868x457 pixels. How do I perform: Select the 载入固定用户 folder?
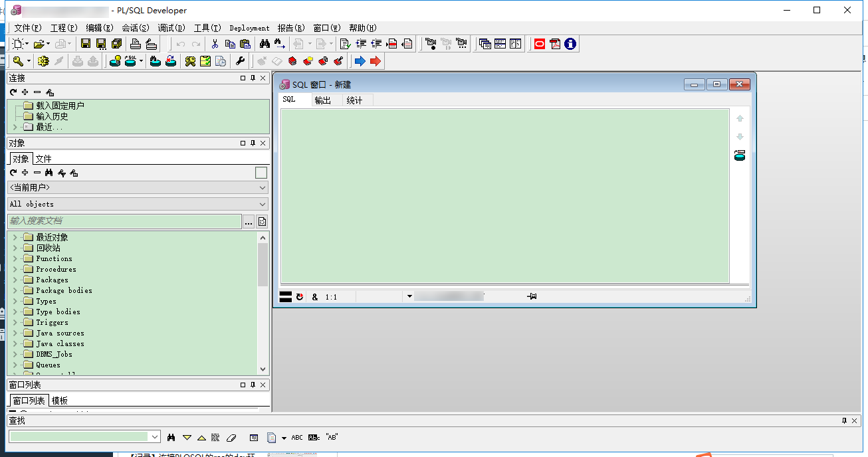(x=60, y=106)
